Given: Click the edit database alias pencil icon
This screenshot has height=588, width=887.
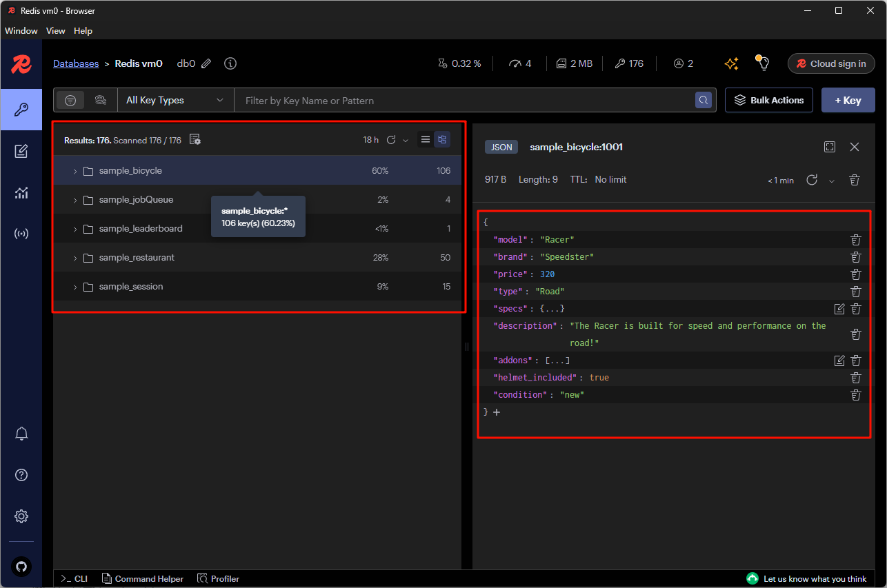Looking at the screenshot, I should 206,63.
